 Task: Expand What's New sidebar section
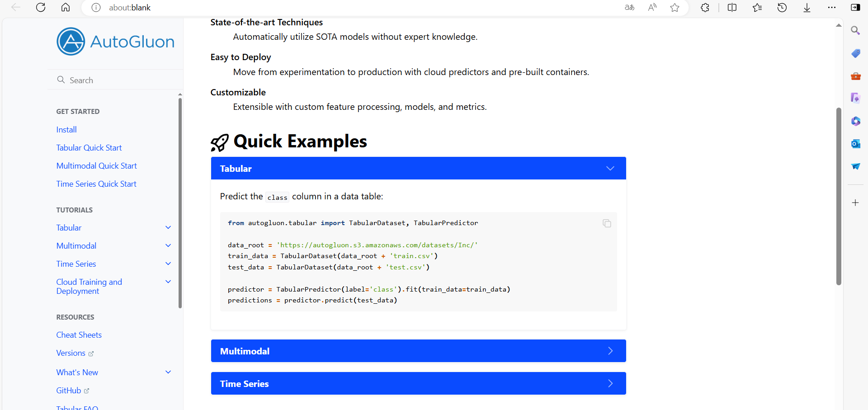coord(168,372)
